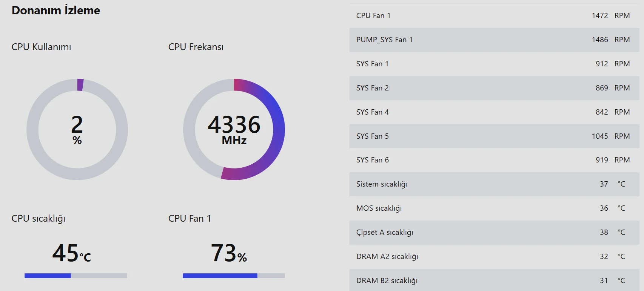Image resolution: width=644 pixels, height=291 pixels.
Task: Choose the SYS Fan 2 row
Action: click(x=495, y=88)
